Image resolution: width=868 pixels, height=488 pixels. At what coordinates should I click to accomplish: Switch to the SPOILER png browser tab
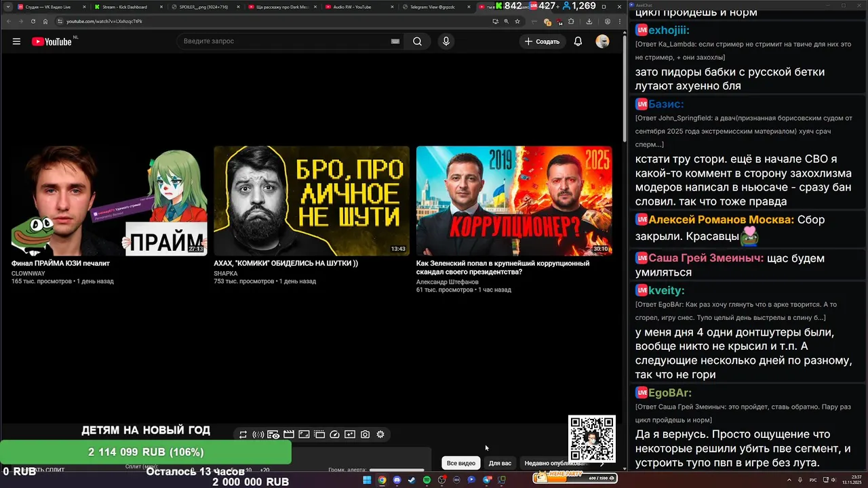coord(203,7)
